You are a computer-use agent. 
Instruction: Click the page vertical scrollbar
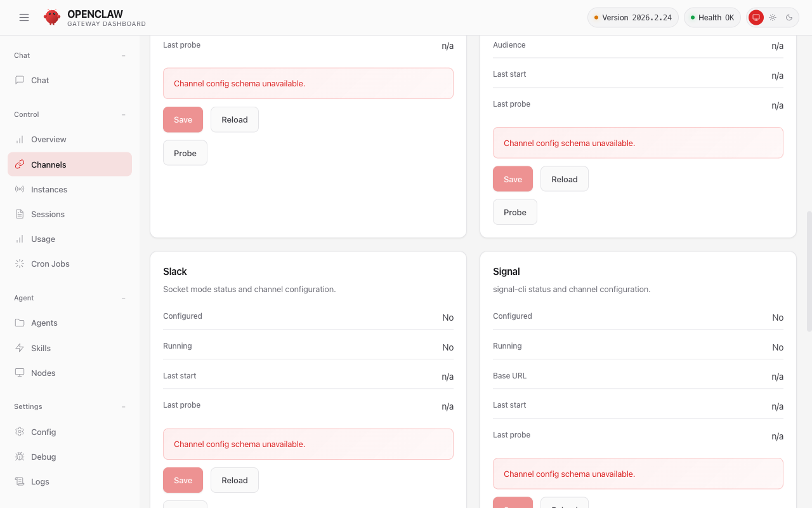point(808,272)
